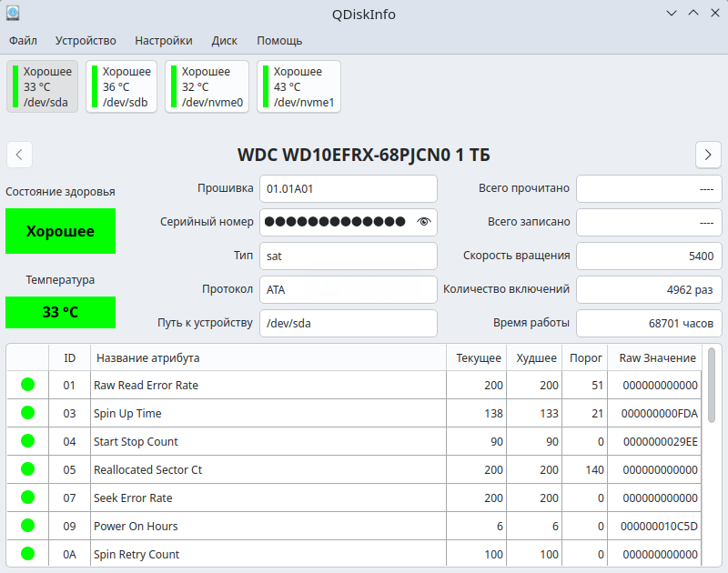Image resolution: width=728 pixels, height=573 pixels.
Task: Click status dot beside Raw Read Error Rate
Action: 27,385
